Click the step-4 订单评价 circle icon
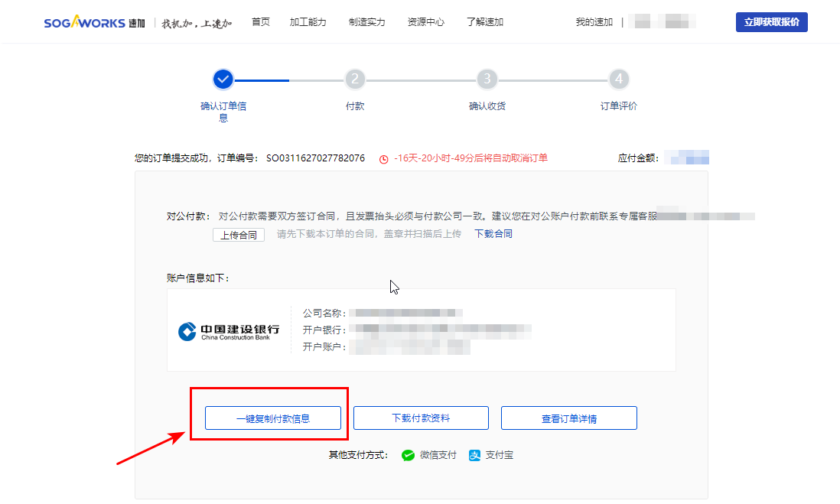This screenshot has width=840, height=504. [619, 79]
